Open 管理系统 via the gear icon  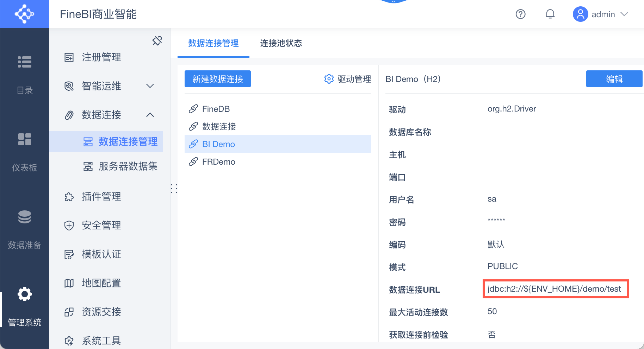[x=25, y=294]
